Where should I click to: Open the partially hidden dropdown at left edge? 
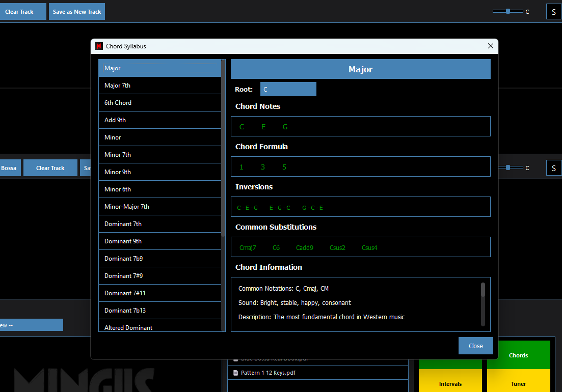click(x=31, y=325)
